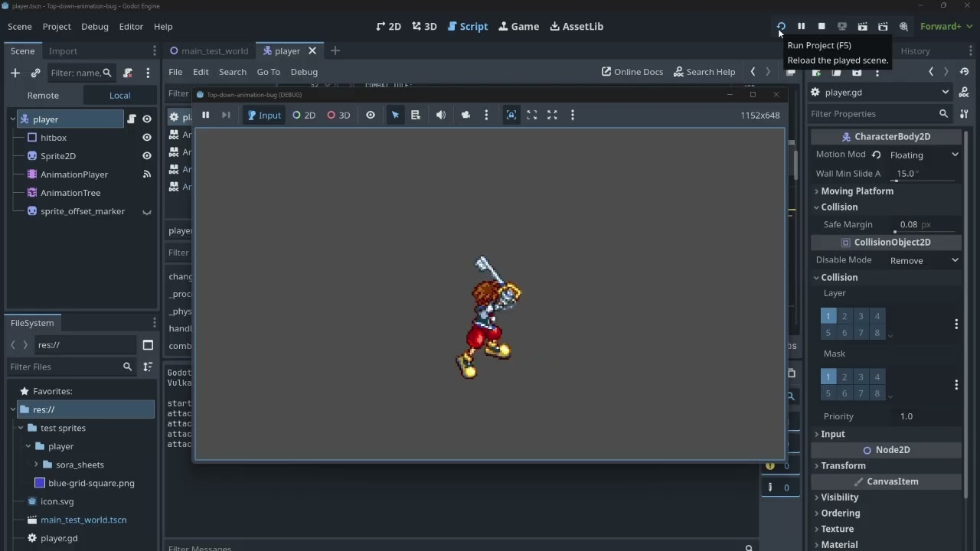This screenshot has width=980, height=551.
Task: Instantiate a child scene link icon
Action: 35,73
